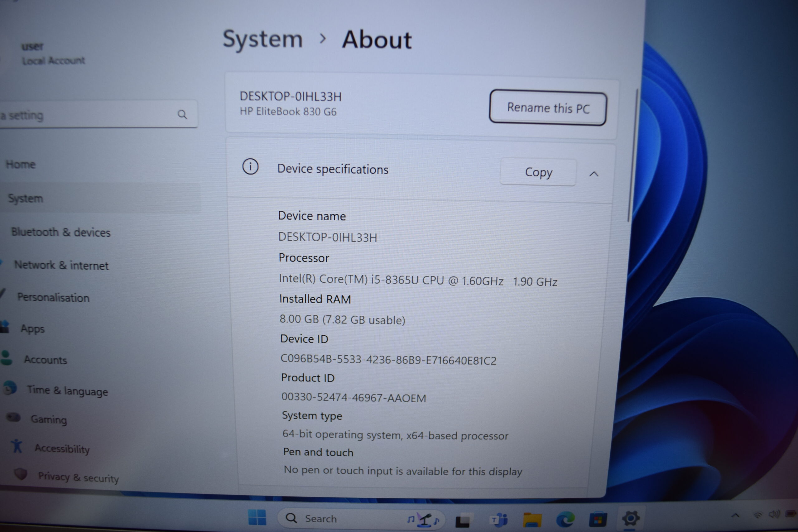Copy the device specifications
This screenshot has height=532, width=798.
[x=538, y=172]
